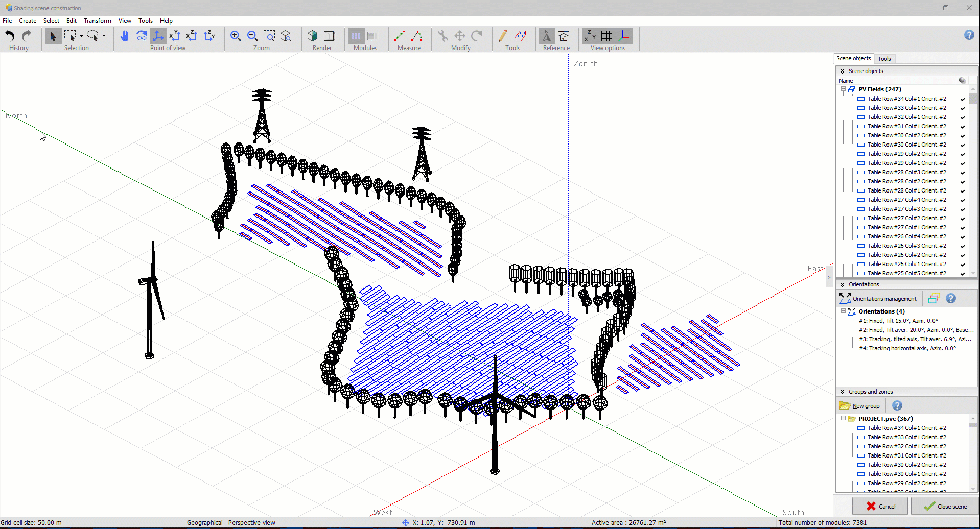Image resolution: width=980 pixels, height=529 pixels.
Task: Toggle ground grid display
Action: (607, 36)
